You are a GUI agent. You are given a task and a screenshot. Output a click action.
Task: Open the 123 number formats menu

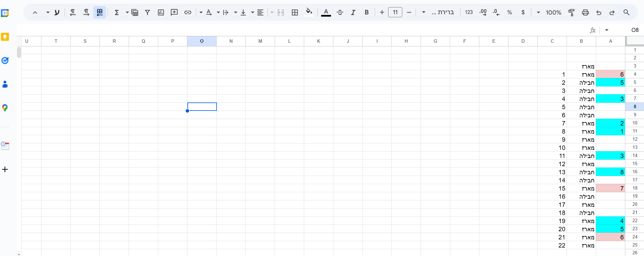(469, 13)
